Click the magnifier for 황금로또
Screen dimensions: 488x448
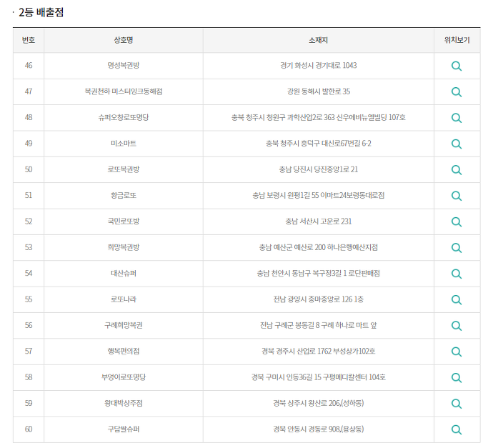point(457,196)
